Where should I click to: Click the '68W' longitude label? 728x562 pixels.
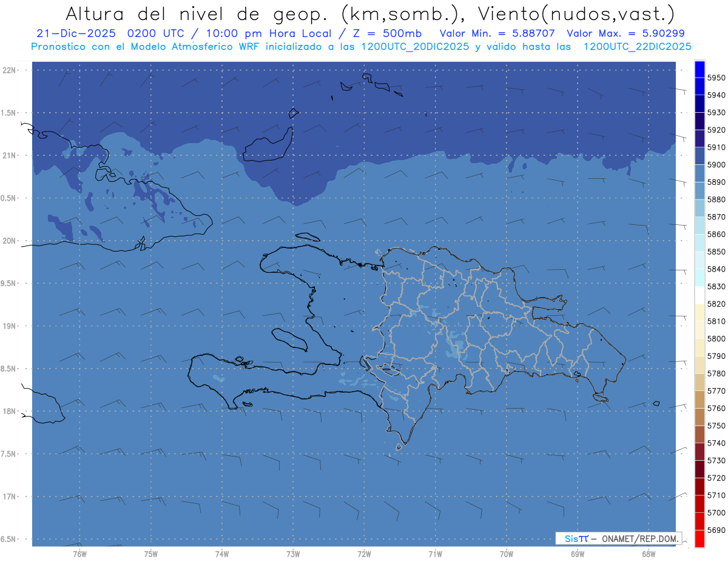tap(649, 554)
